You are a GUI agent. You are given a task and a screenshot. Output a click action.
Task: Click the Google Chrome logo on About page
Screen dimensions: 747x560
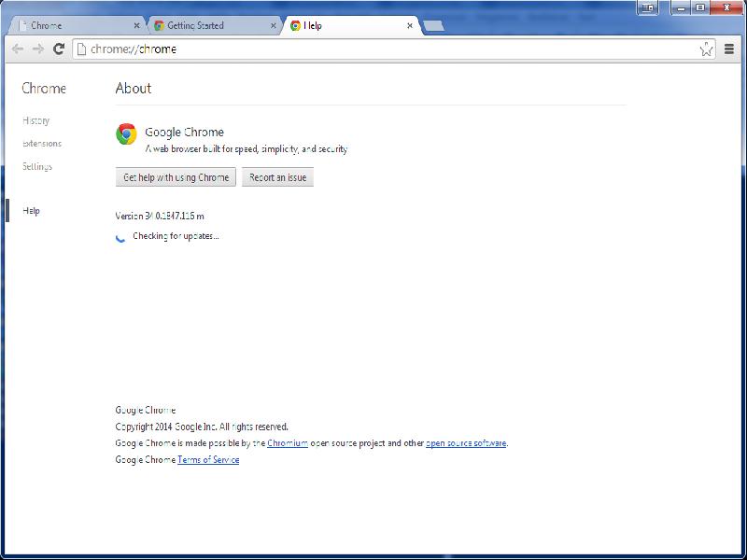point(126,133)
